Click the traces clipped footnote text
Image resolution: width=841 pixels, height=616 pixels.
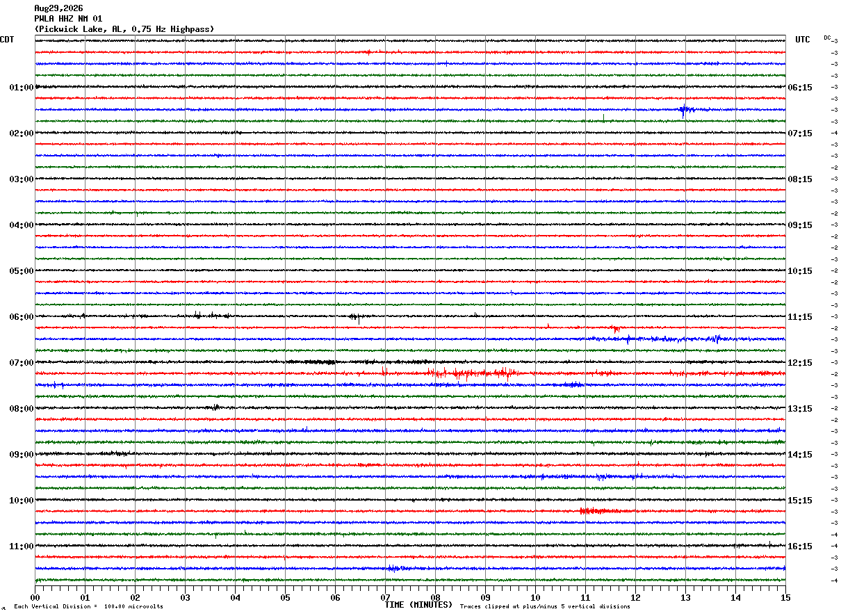[x=545, y=606]
